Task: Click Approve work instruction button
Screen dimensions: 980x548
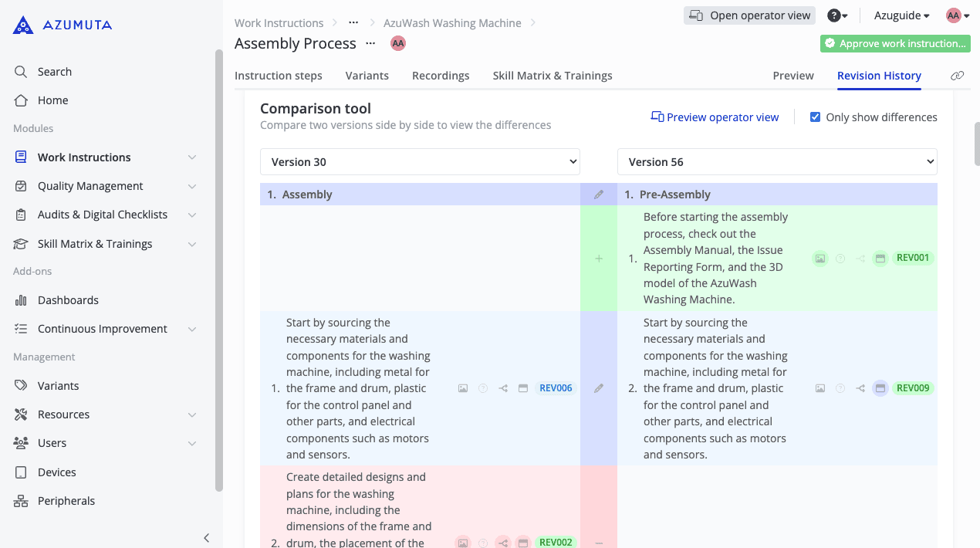Action: (895, 44)
